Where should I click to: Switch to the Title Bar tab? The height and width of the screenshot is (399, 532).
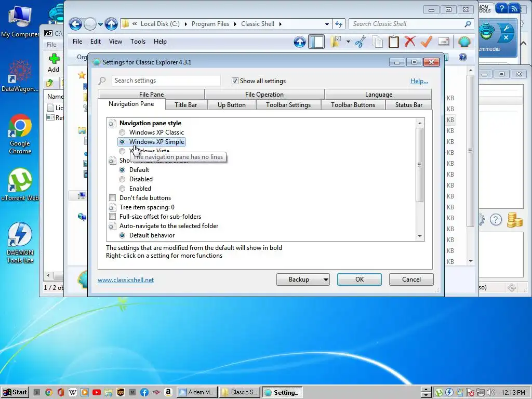point(185,105)
